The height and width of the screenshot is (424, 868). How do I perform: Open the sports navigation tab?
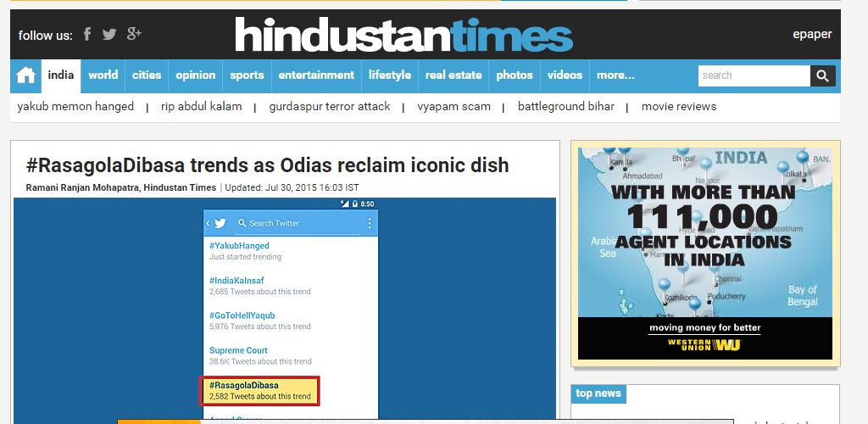[x=247, y=75]
